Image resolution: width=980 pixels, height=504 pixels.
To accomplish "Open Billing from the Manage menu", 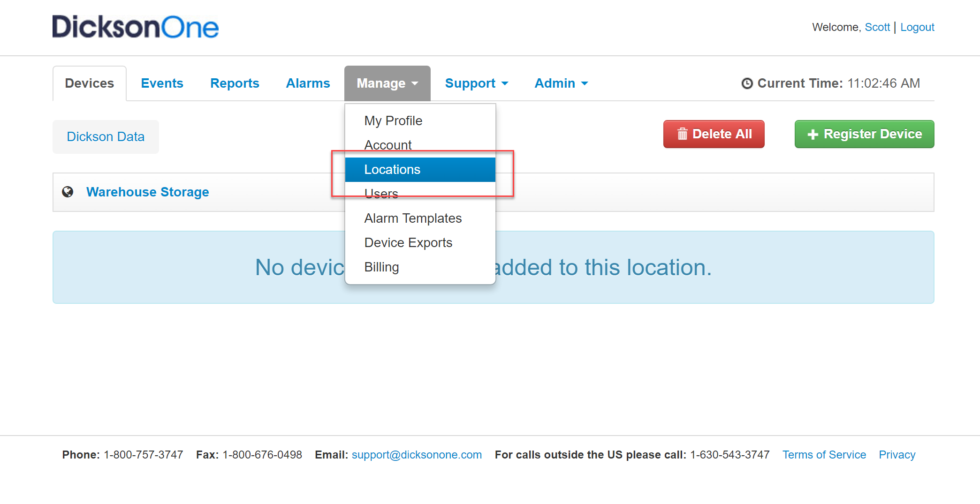I will point(420,267).
